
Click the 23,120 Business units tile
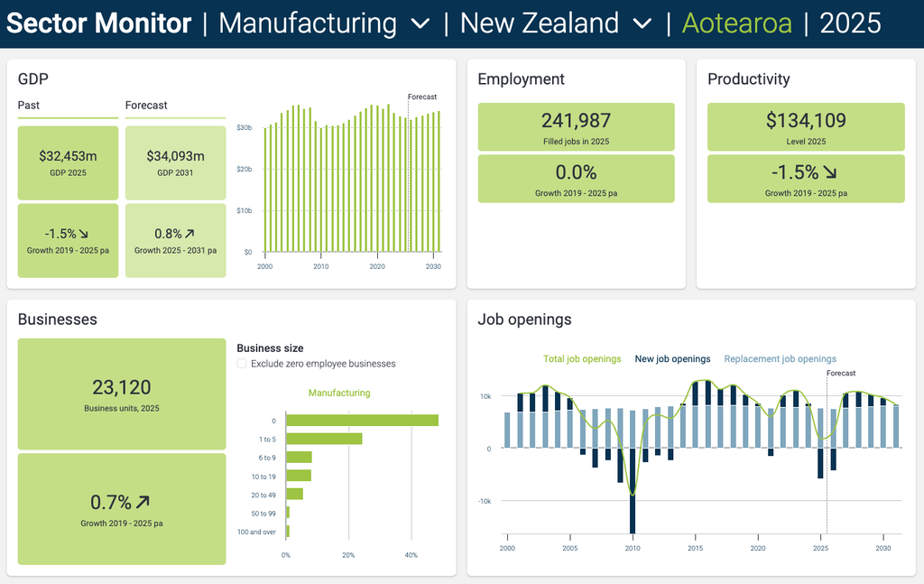[122, 394]
